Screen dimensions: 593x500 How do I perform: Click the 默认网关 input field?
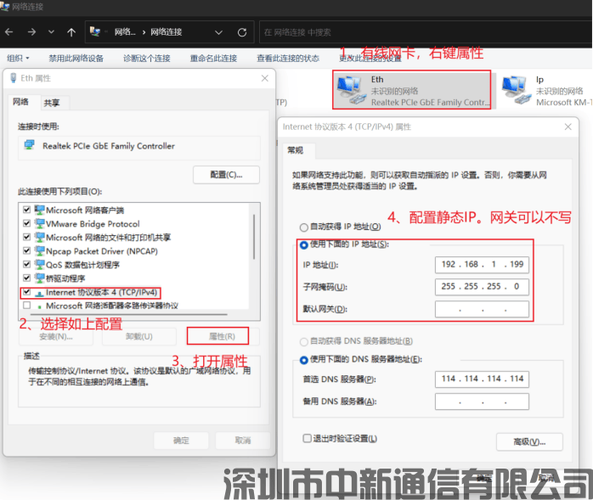click(482, 309)
